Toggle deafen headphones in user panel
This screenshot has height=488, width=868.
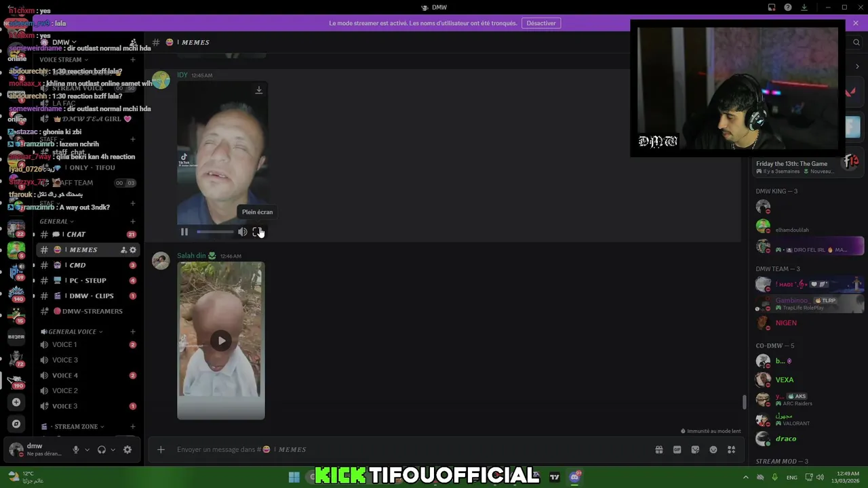pos(102,449)
